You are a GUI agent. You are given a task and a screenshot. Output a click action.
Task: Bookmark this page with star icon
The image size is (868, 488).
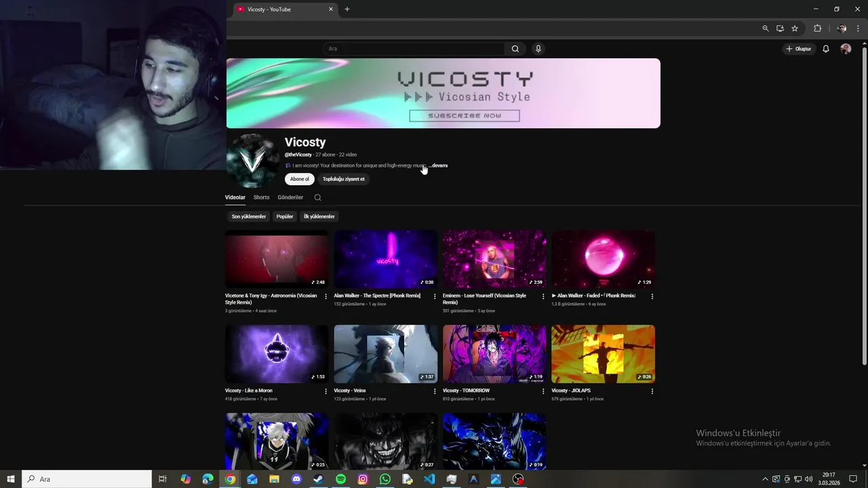(x=795, y=28)
